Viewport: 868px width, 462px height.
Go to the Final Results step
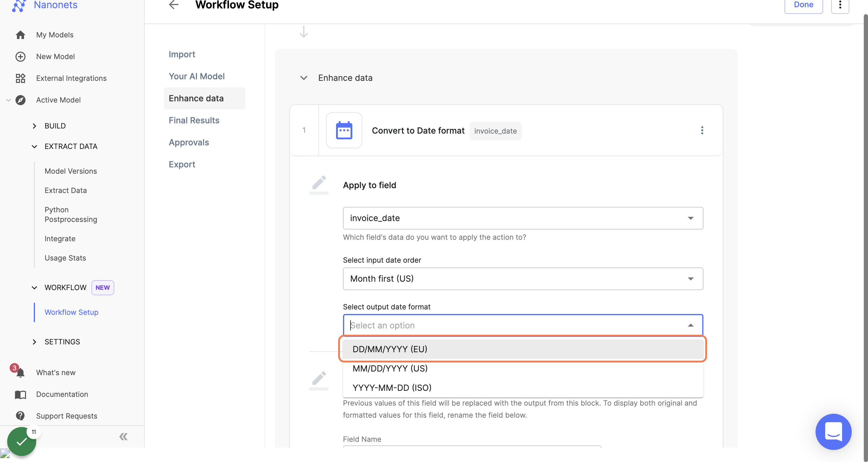194,120
